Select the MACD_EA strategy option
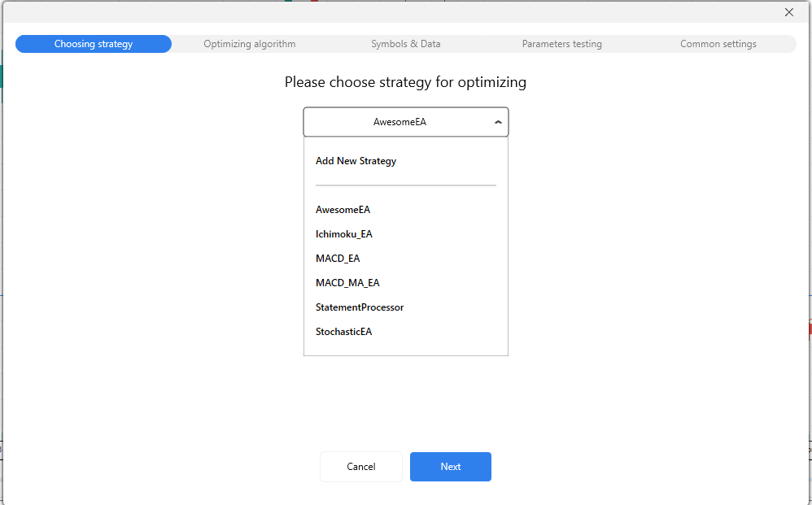This screenshot has width=812, height=505. (x=338, y=259)
